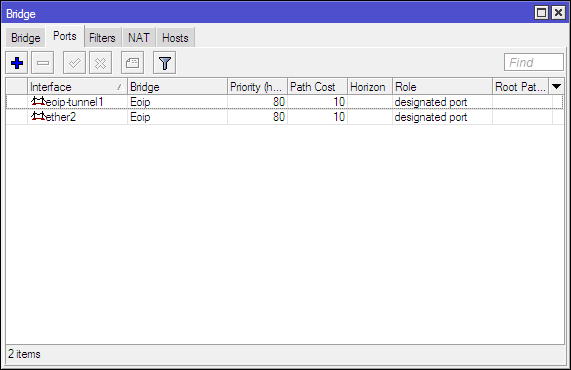Click the Disable cross icon
Viewport: 571px width, 370px height.
coord(100,63)
